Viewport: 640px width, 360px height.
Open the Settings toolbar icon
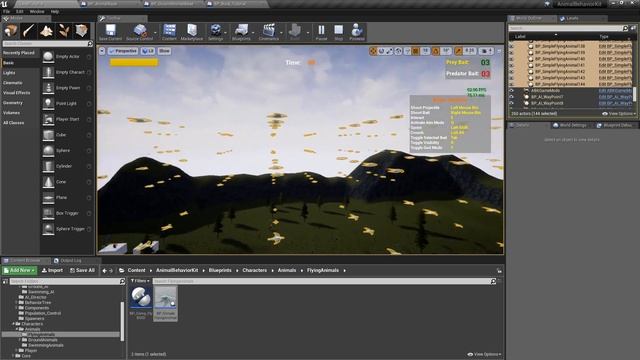[216, 32]
